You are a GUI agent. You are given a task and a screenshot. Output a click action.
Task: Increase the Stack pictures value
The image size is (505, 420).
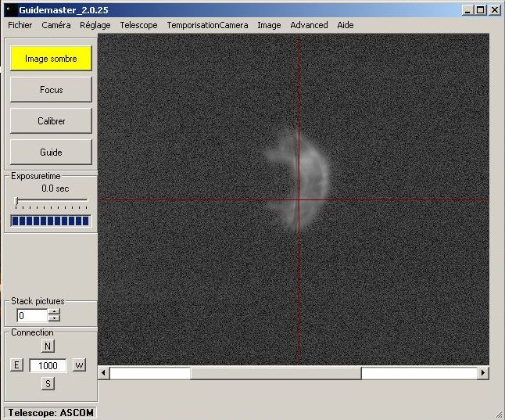(x=55, y=312)
